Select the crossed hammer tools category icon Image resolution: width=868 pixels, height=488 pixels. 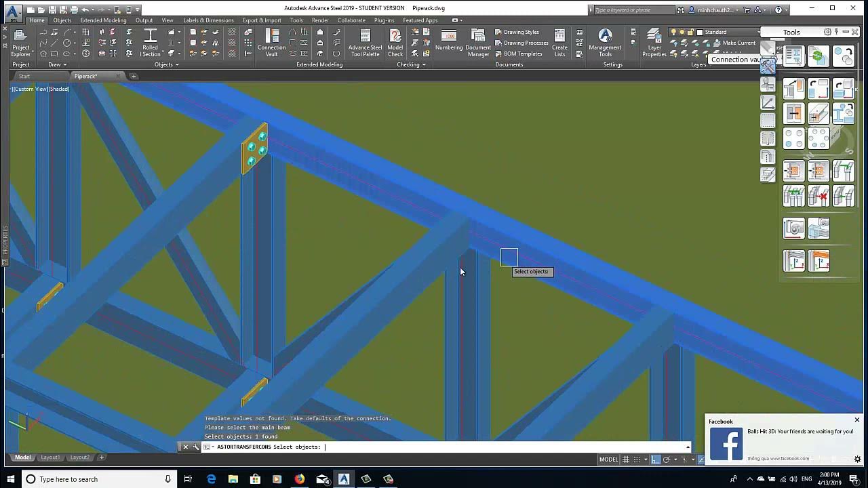(x=768, y=66)
